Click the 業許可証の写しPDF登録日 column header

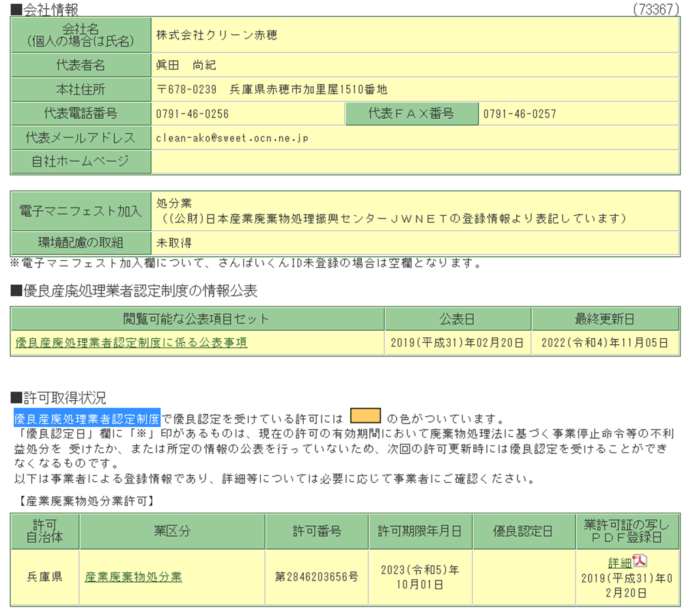click(x=627, y=531)
